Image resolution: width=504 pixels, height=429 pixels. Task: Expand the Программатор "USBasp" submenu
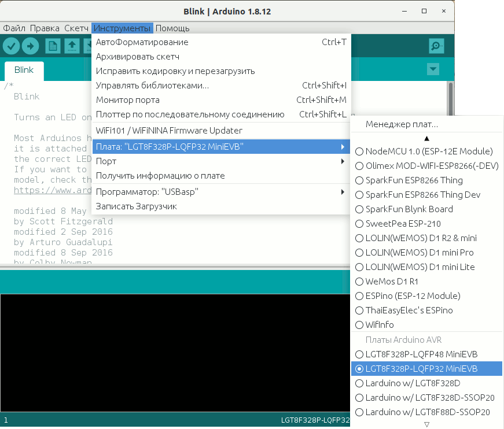tap(221, 192)
